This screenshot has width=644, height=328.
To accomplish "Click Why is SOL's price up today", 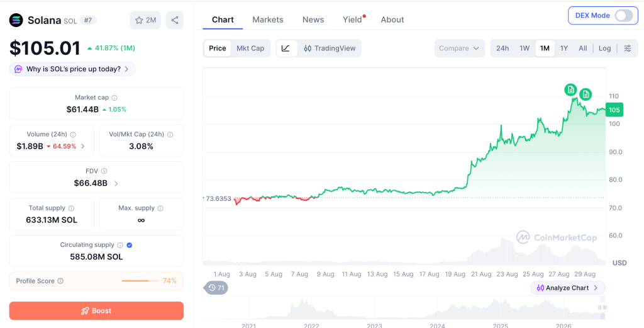I will click(72, 69).
